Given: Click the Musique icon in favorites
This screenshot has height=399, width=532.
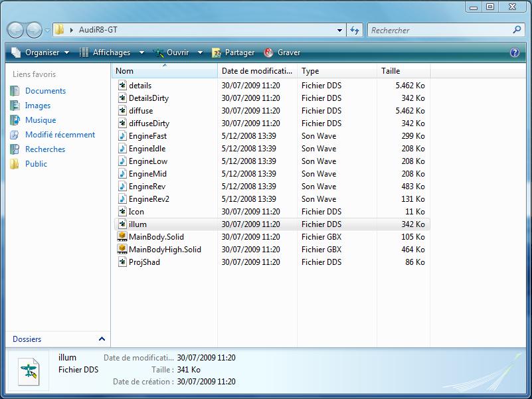Looking at the screenshot, I should pos(15,120).
